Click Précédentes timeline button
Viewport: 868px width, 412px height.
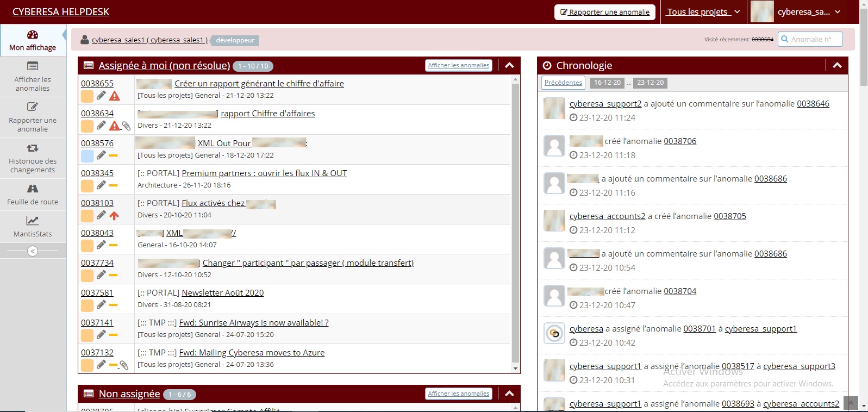[563, 83]
